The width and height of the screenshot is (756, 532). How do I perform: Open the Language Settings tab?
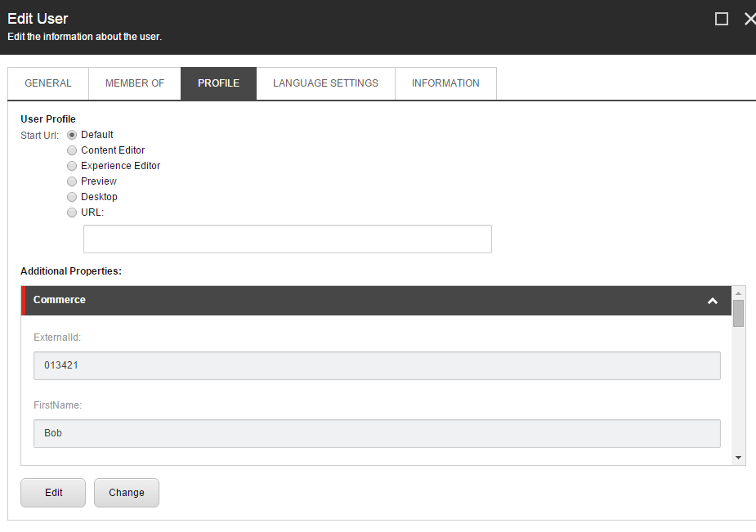pyautogui.click(x=325, y=83)
